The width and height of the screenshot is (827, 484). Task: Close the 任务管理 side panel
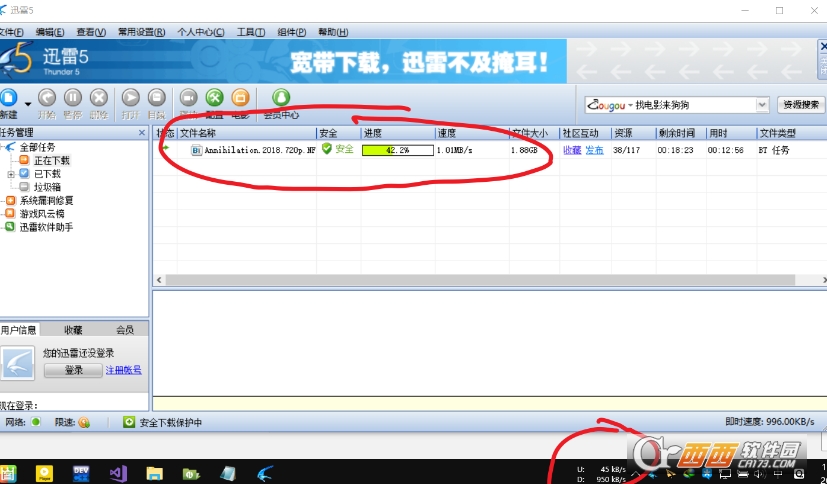pyautogui.click(x=141, y=133)
